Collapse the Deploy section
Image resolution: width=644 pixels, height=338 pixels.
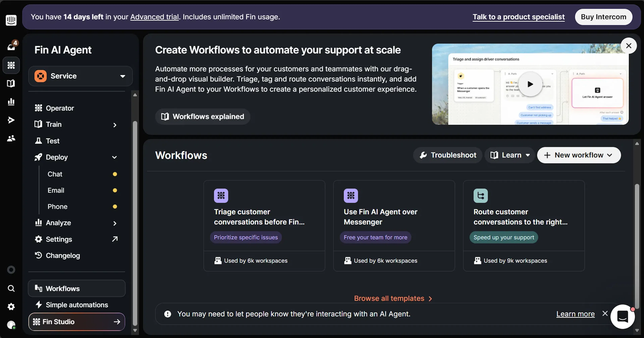[x=115, y=157]
